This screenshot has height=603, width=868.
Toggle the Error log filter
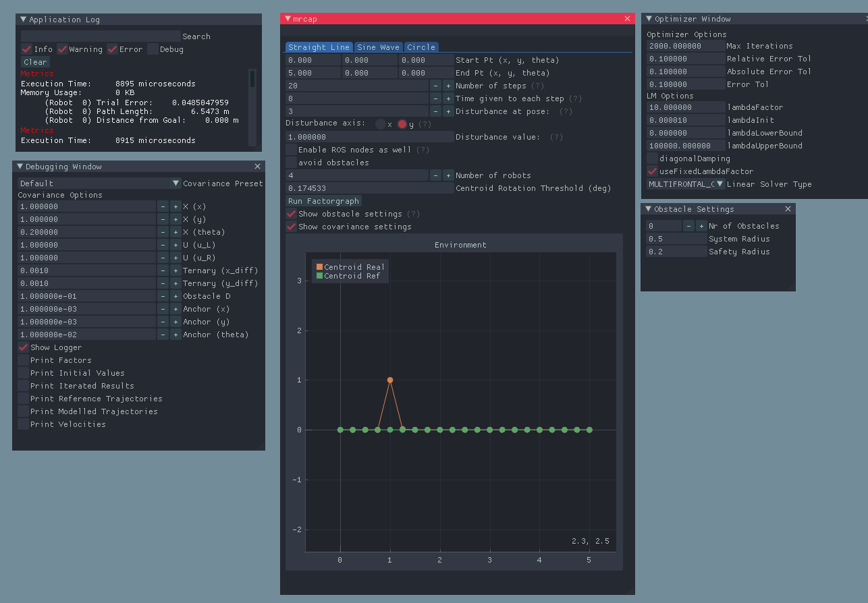113,49
